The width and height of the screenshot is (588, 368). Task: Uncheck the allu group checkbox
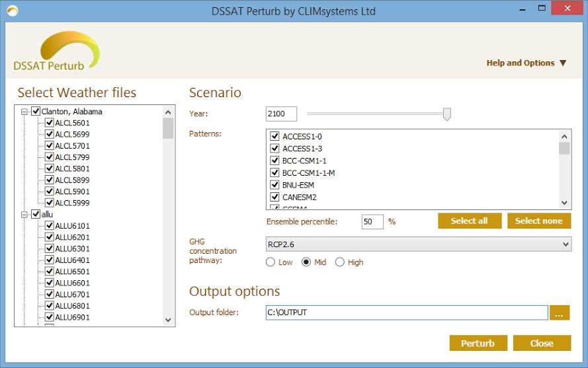(x=36, y=214)
